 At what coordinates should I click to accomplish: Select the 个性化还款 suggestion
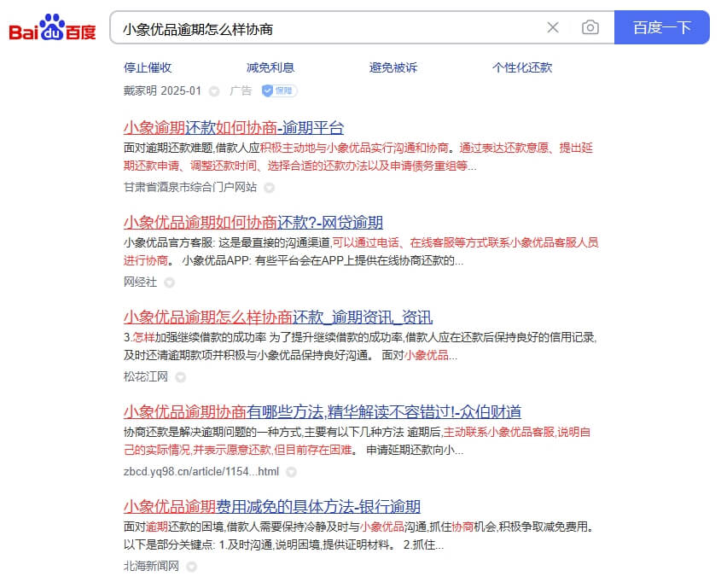pyautogui.click(x=522, y=67)
